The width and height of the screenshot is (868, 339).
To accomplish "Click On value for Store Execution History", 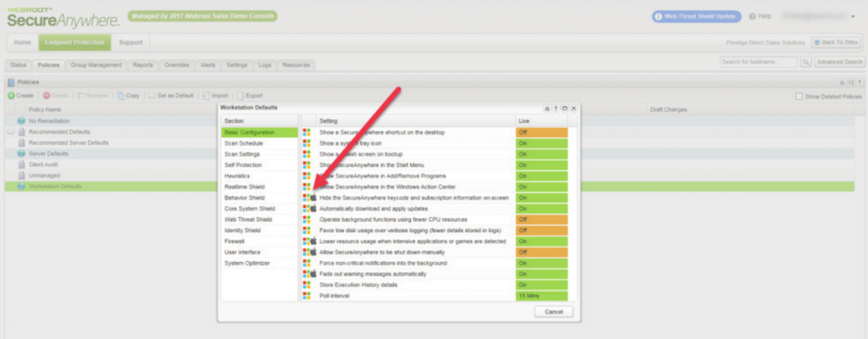I will [x=542, y=285].
